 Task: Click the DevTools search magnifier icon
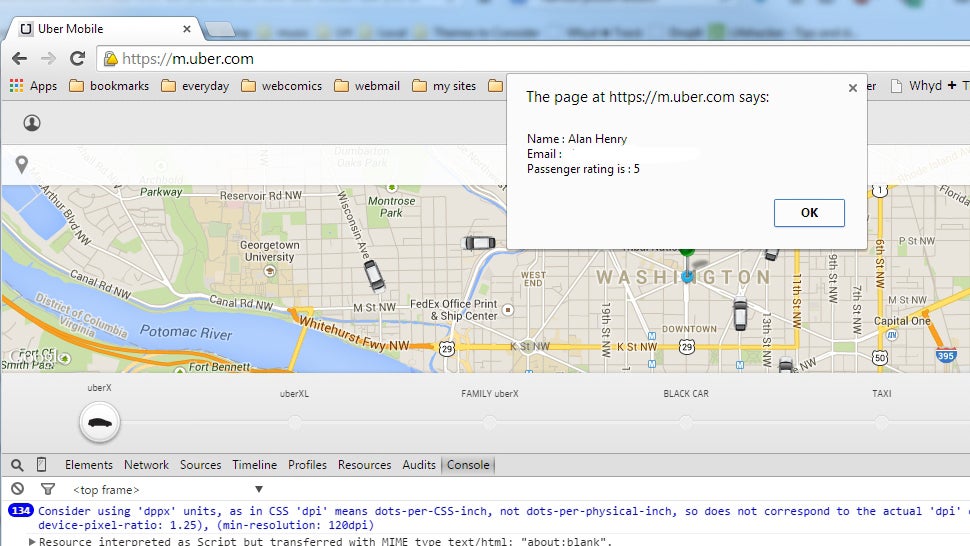coord(17,465)
